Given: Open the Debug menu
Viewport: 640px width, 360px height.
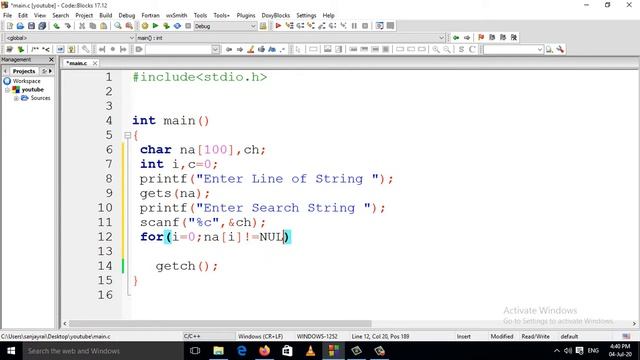Looking at the screenshot, I should [x=127, y=16].
